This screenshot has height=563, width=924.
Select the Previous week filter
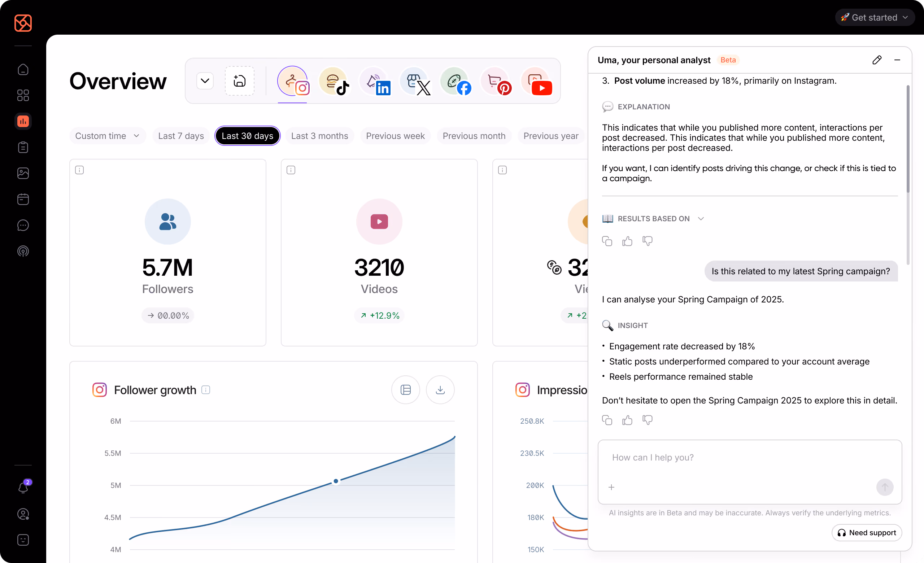[395, 136]
